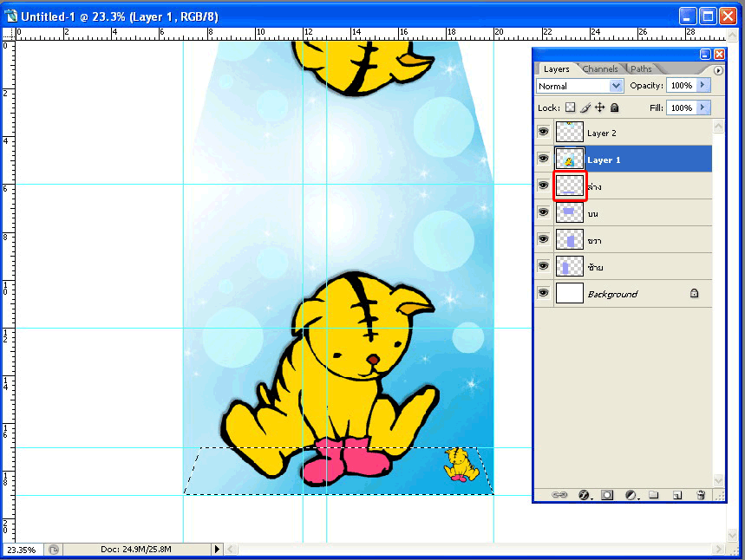Click the Layers palette resize grip
745x560 pixels.
pos(720,496)
